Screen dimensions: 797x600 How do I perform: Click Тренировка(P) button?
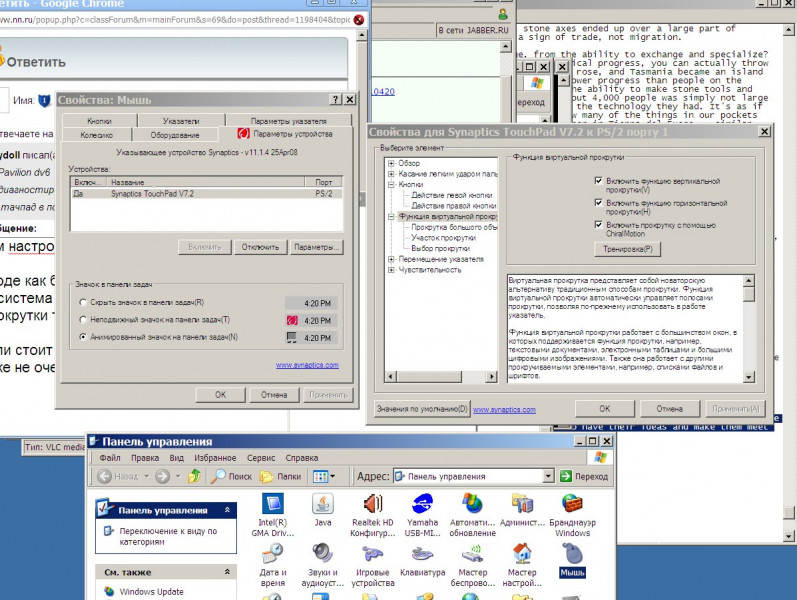click(x=628, y=249)
